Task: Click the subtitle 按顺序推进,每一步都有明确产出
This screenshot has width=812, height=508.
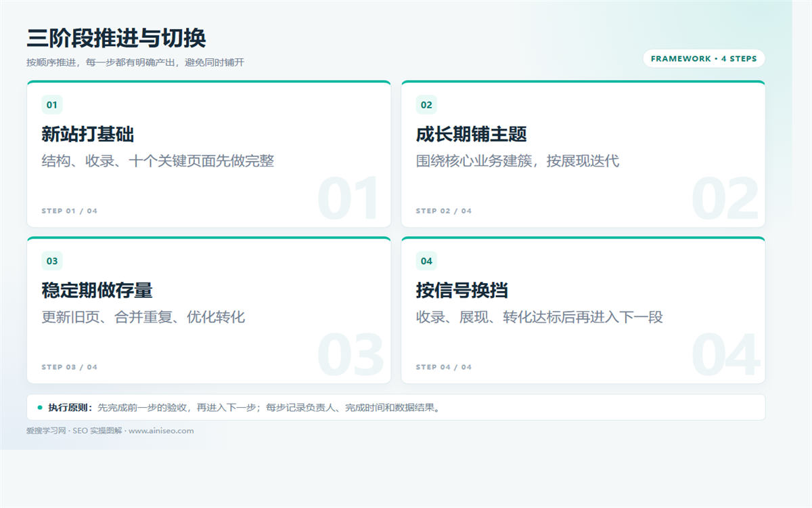Action: coord(101,62)
